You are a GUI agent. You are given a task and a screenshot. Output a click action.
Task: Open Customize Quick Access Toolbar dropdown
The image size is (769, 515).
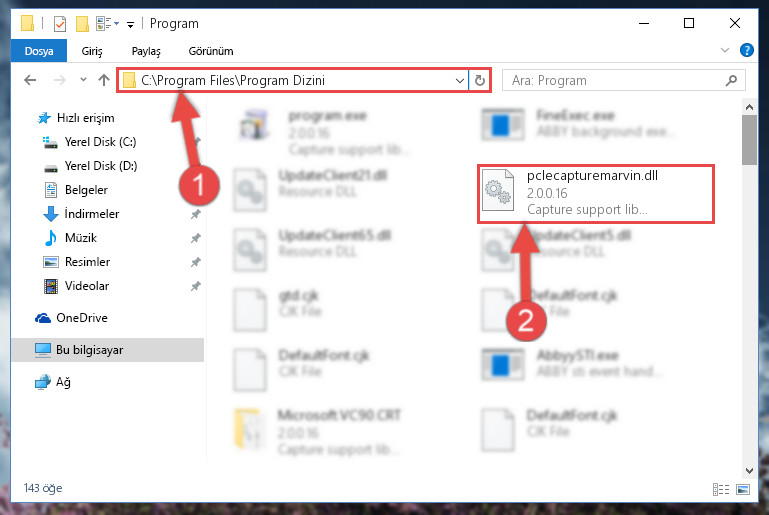(130, 24)
